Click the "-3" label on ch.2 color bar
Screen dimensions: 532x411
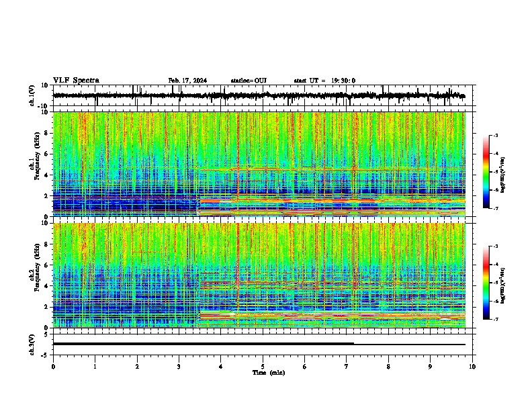(495, 246)
